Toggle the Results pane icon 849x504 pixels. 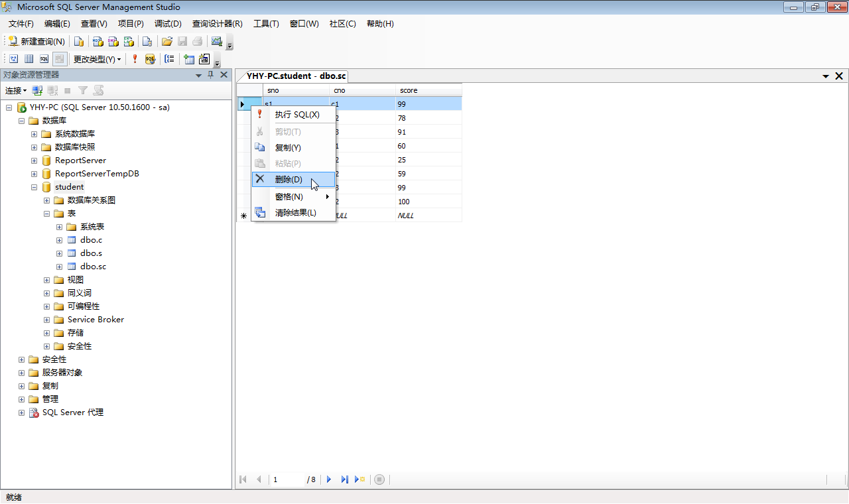[59, 59]
